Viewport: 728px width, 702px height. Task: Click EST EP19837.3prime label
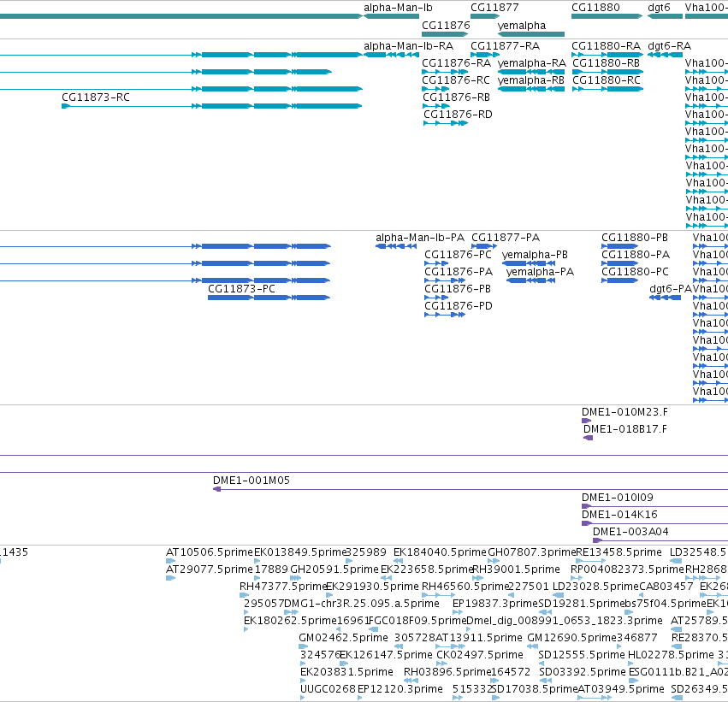[495, 604]
